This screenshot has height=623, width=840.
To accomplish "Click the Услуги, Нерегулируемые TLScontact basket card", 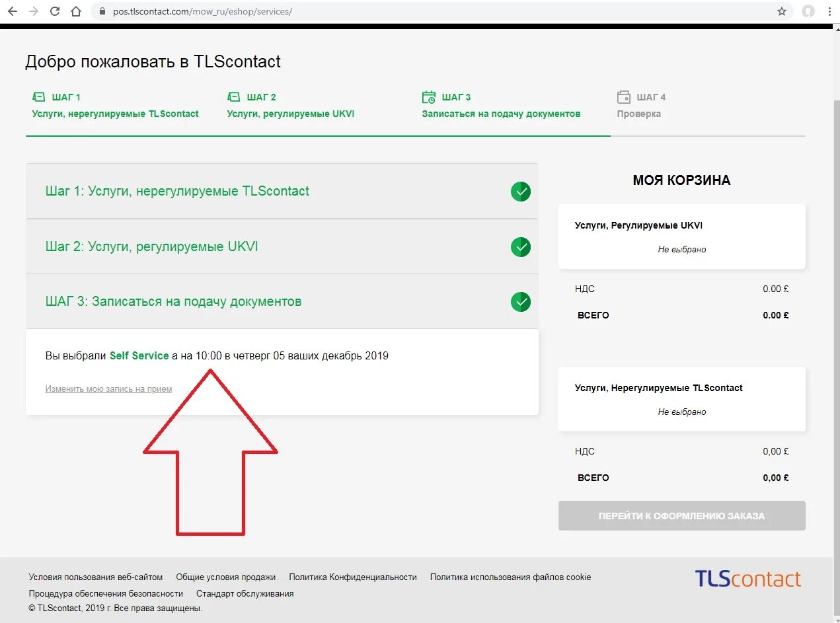I will click(681, 399).
